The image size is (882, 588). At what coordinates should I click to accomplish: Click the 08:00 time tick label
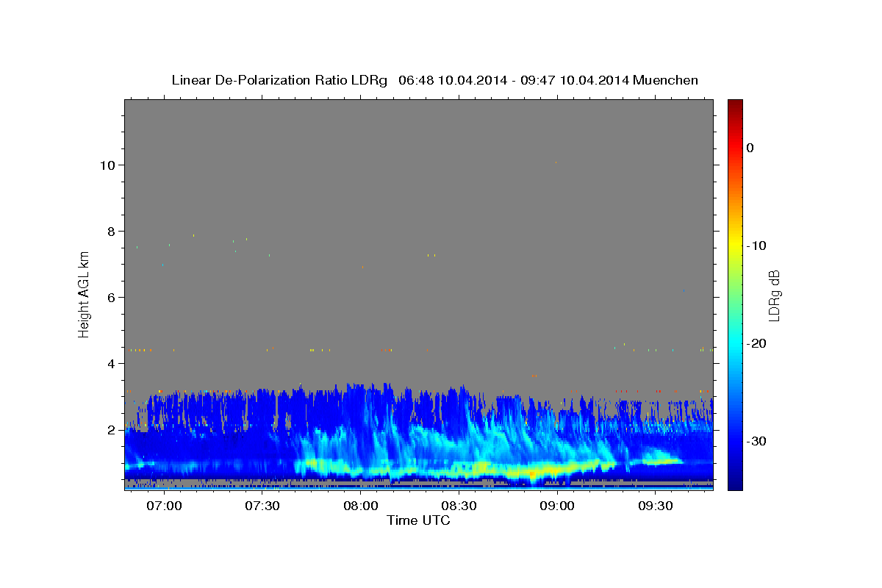tap(361, 506)
